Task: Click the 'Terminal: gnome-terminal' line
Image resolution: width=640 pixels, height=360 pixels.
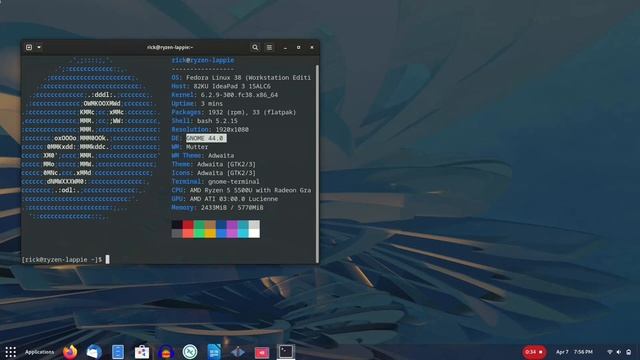Action: point(216,182)
